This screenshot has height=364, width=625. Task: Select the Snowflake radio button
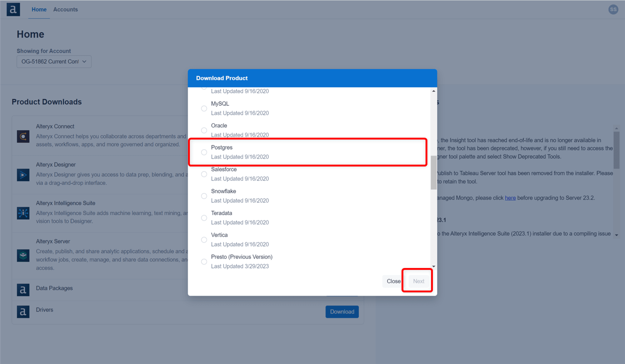coord(204,196)
